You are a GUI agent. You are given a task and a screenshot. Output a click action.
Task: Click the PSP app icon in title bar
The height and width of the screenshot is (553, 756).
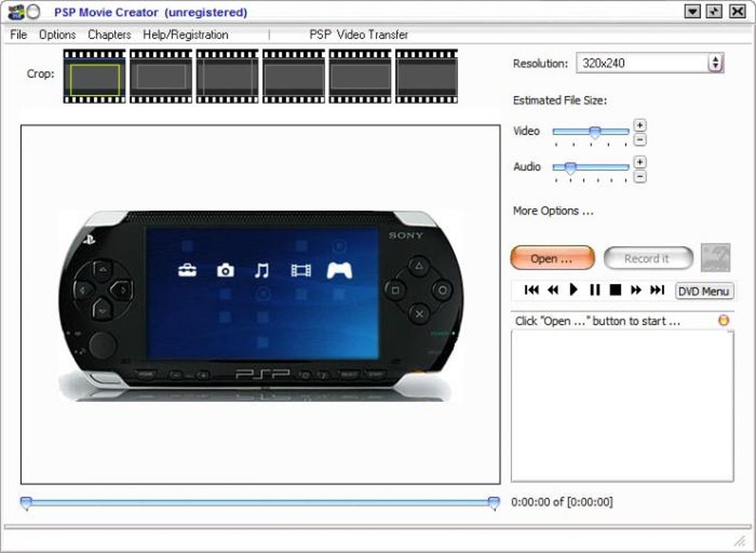click(16, 12)
